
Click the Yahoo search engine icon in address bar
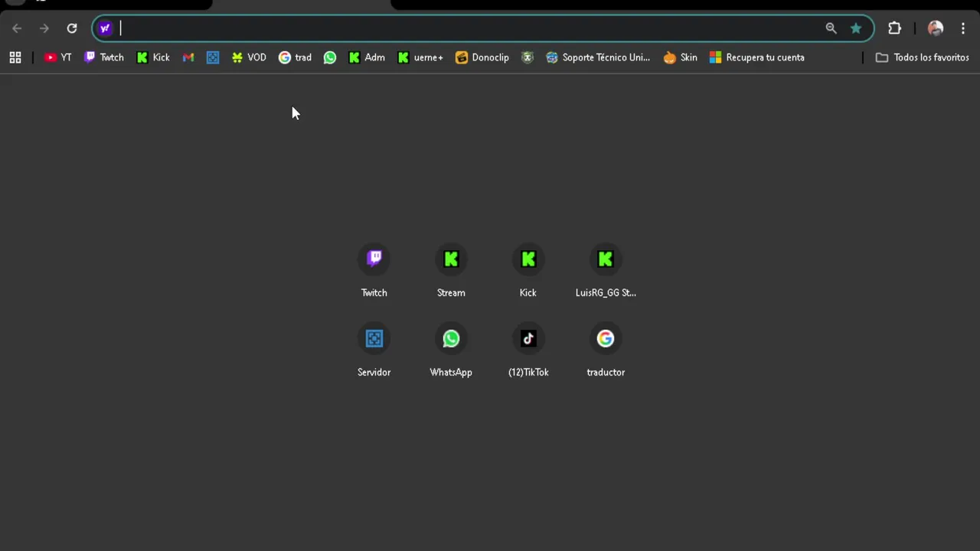pos(105,28)
